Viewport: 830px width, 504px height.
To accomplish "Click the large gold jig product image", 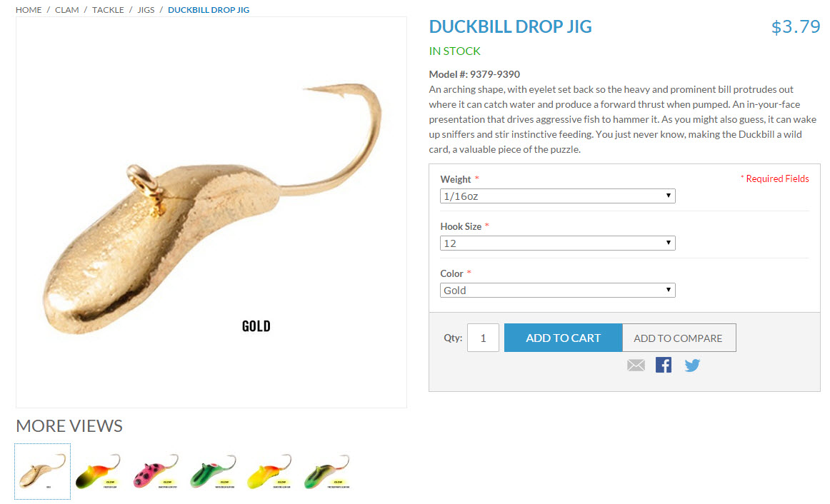I will [211, 212].
